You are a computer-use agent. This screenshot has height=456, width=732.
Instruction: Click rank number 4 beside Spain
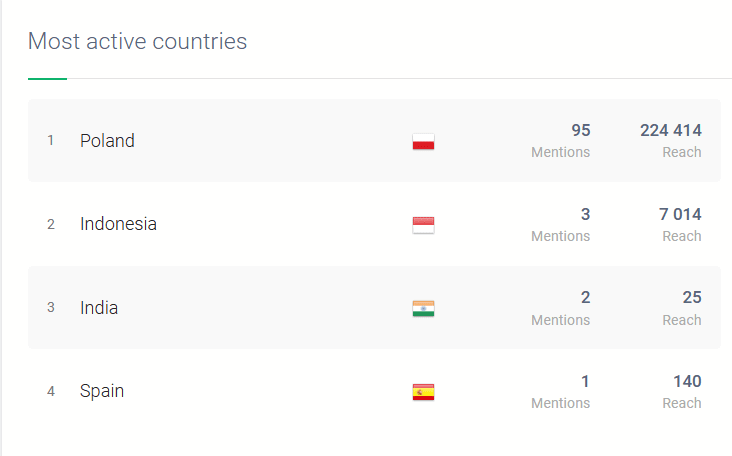click(51, 391)
